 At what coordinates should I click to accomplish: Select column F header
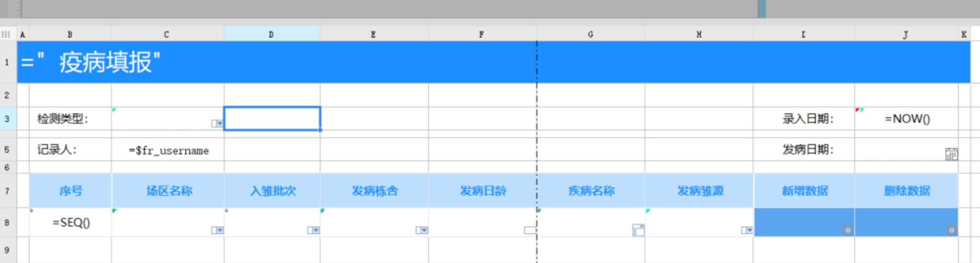(x=482, y=35)
